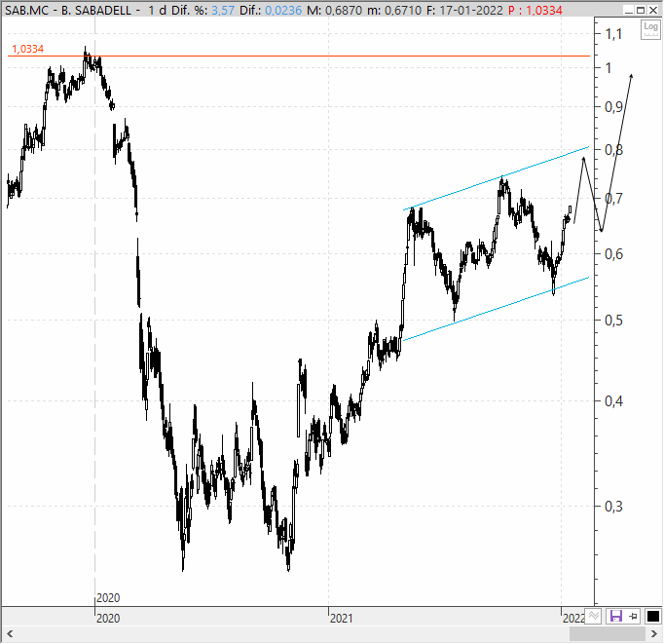
Task: Click the pin icon next to save
Action: coord(634,617)
